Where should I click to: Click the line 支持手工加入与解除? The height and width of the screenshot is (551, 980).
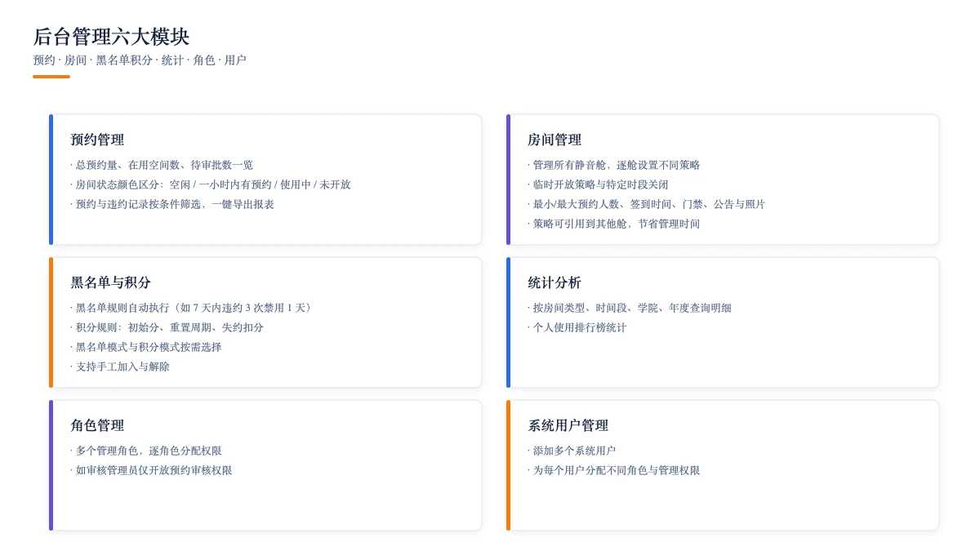pyautogui.click(x=120, y=367)
